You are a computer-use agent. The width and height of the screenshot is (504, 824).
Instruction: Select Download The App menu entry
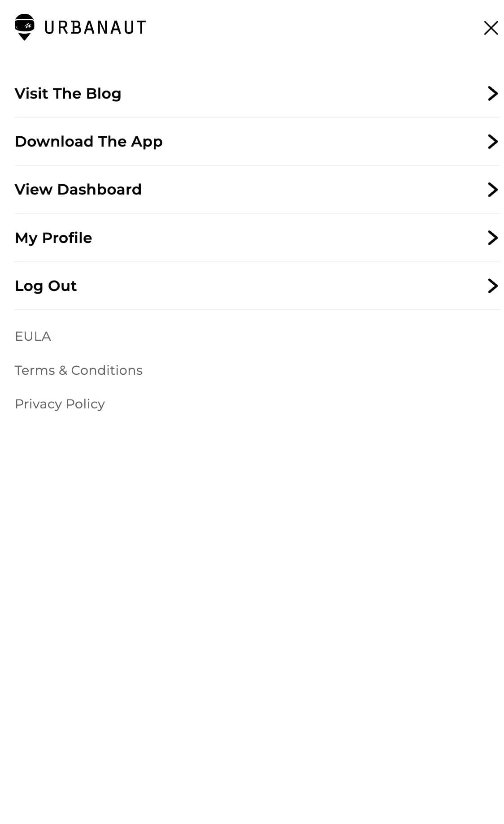(x=88, y=142)
